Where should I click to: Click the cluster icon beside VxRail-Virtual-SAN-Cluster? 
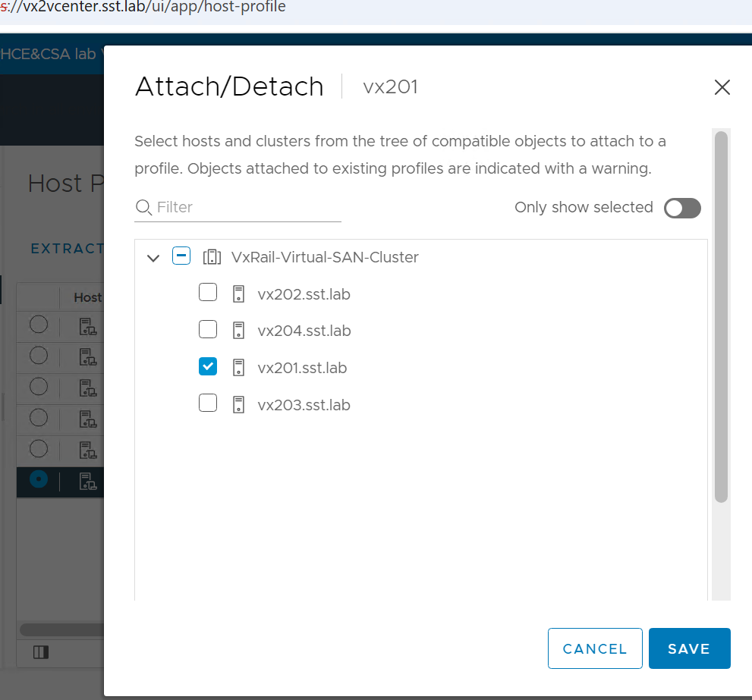(212, 257)
